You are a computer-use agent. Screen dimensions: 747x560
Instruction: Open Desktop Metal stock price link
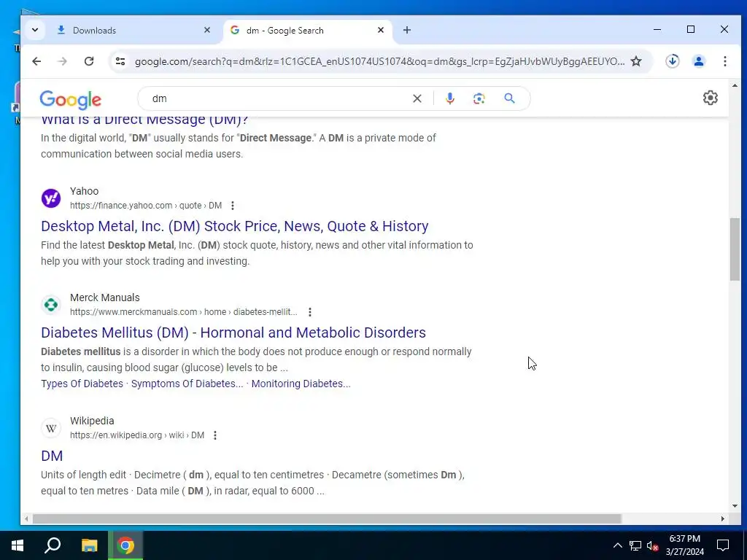point(234,226)
